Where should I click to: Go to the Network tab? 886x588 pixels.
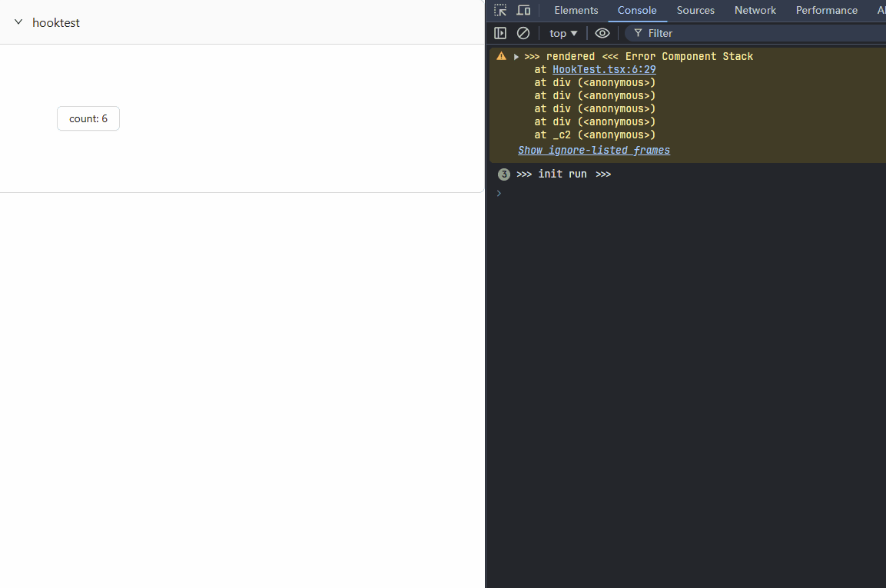(755, 10)
